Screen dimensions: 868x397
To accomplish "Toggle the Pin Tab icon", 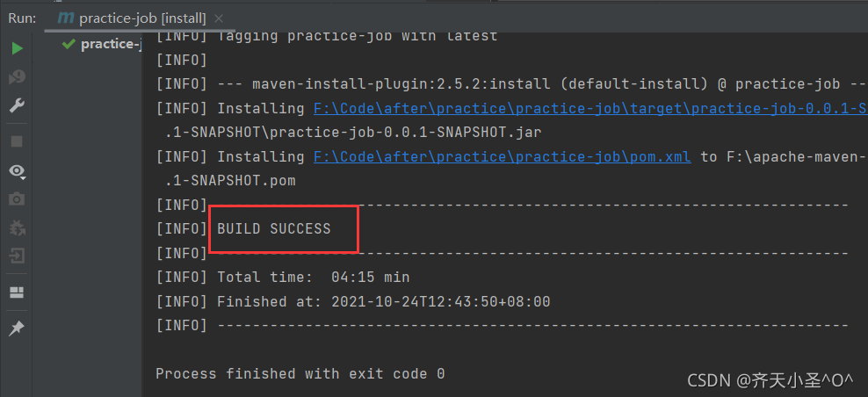I will click(x=17, y=328).
